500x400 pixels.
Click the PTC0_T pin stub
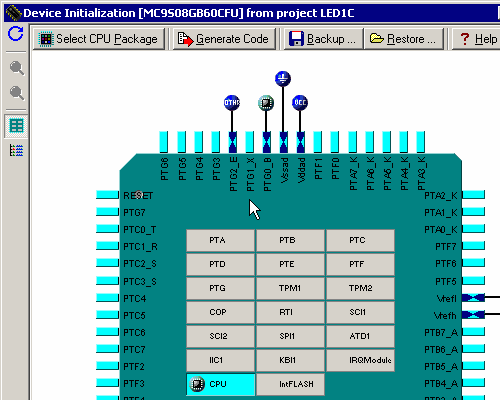[x=107, y=229]
